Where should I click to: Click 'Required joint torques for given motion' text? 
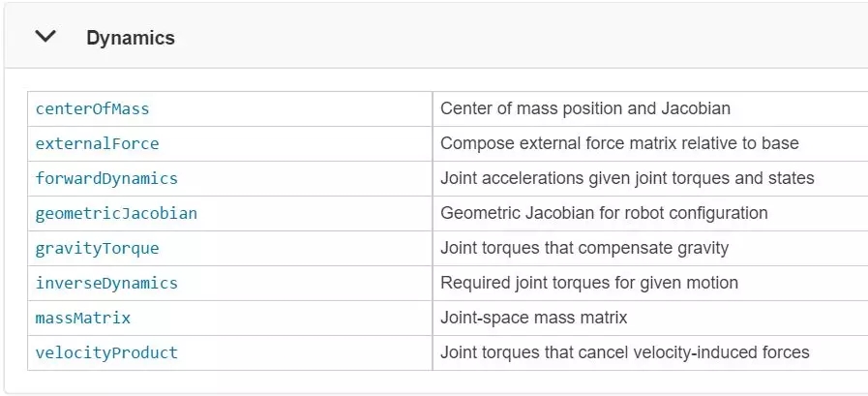(589, 283)
